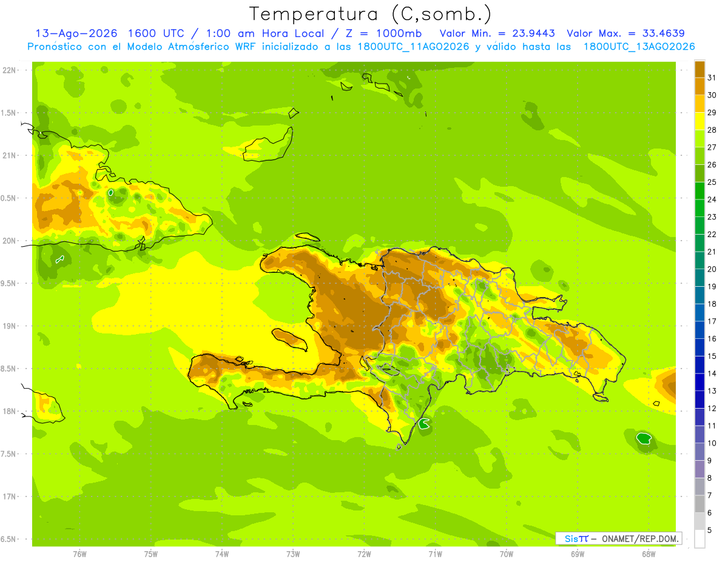Click the "19N" latitude label
The image size is (728, 562).
[x=9, y=326]
